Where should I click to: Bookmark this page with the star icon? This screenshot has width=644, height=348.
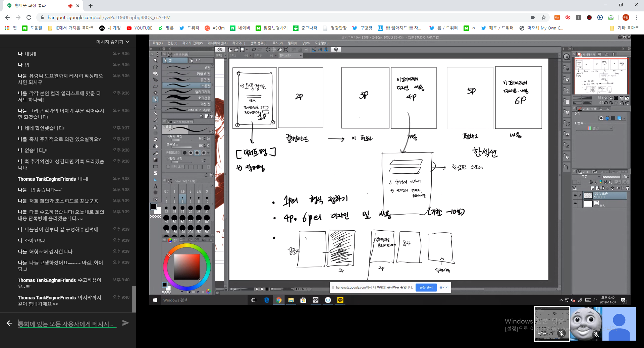(x=544, y=17)
